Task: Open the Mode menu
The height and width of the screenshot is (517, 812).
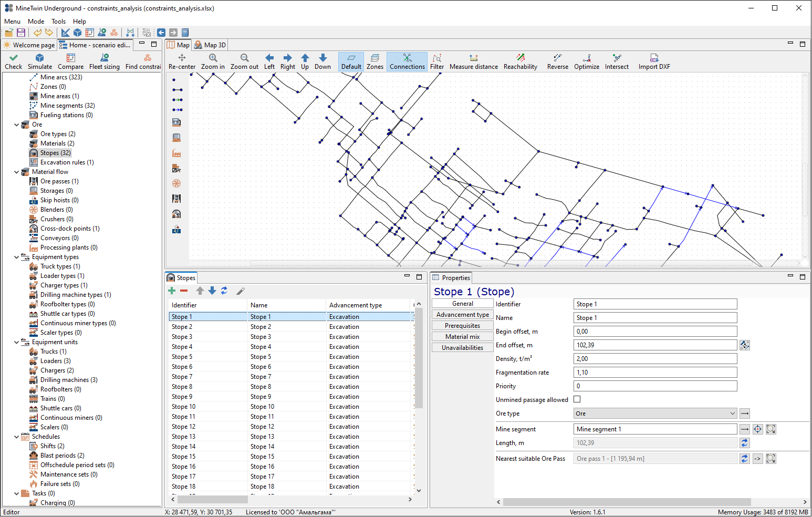Action: 36,22
